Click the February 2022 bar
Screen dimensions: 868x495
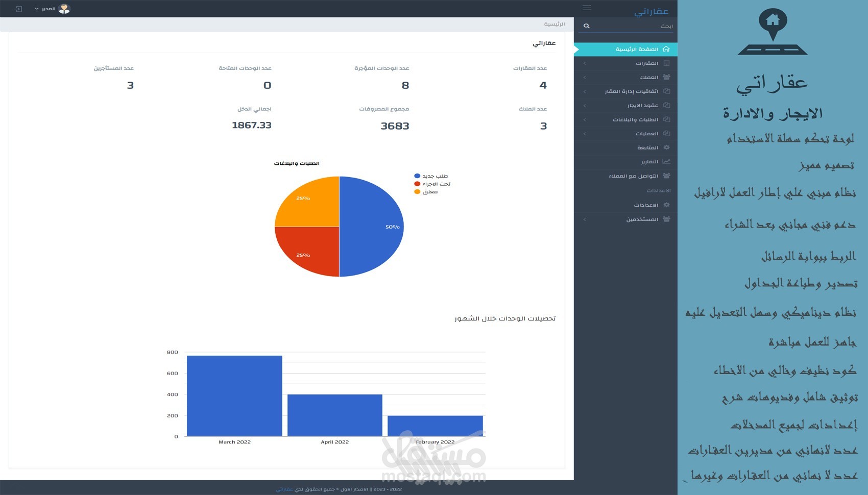(435, 426)
